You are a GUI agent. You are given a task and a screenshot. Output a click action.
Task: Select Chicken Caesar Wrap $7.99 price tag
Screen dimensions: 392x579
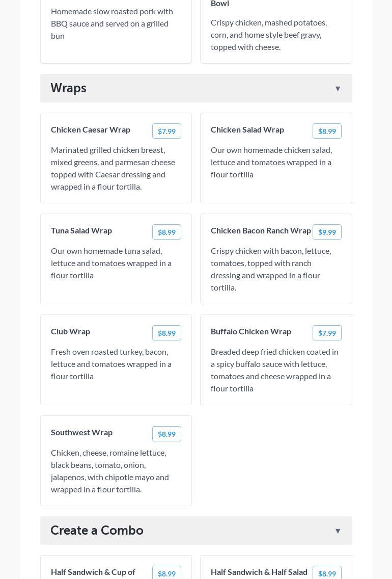click(166, 131)
